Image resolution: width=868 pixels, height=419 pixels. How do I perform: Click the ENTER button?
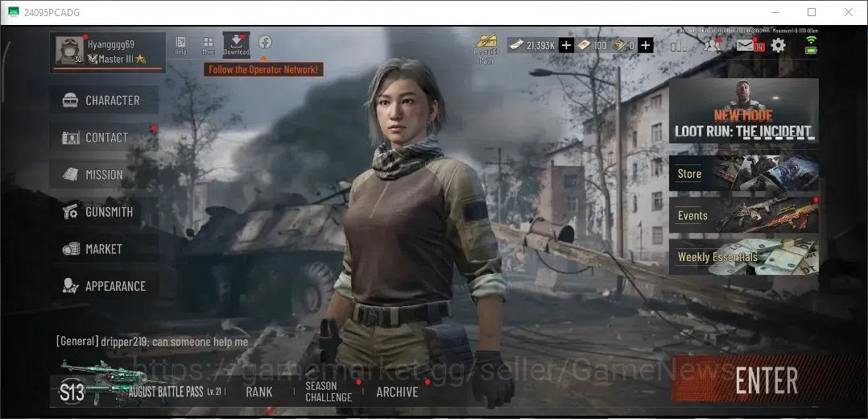pos(767,380)
